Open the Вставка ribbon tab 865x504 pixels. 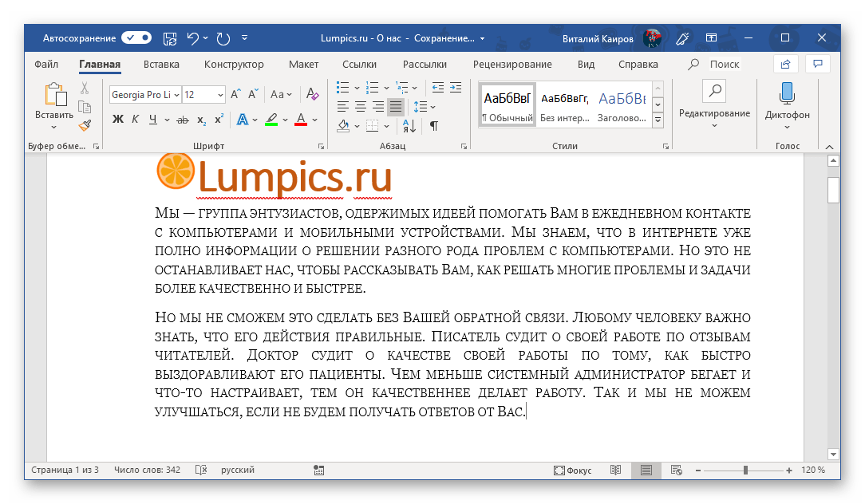pos(161,65)
